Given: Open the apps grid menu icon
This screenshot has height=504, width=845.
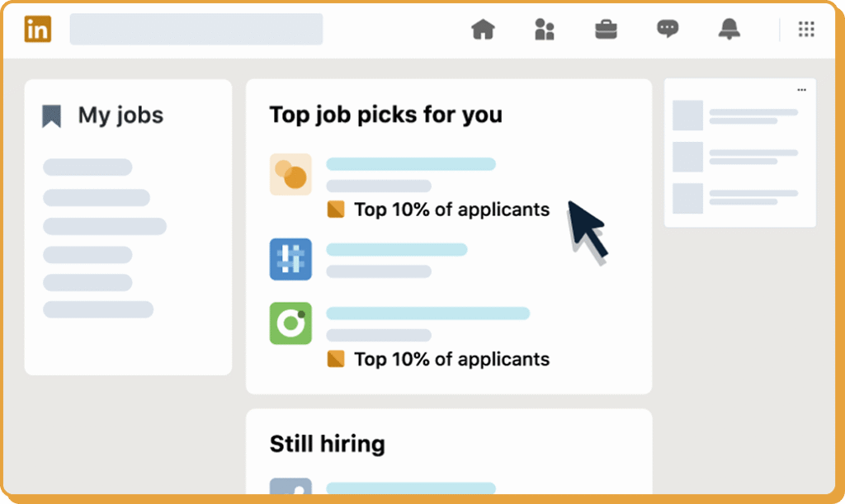Looking at the screenshot, I should click(x=806, y=30).
